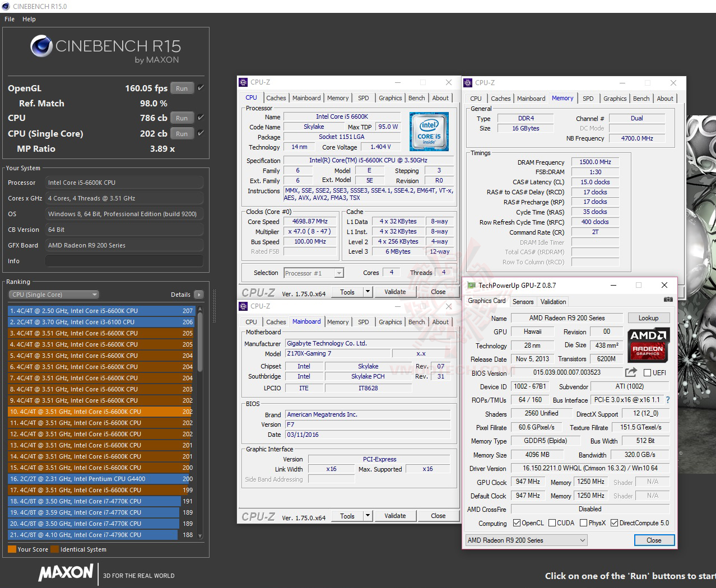Image resolution: width=716 pixels, height=588 pixels.
Task: Toggle the PhysX computing checkbox
Action: tap(583, 523)
